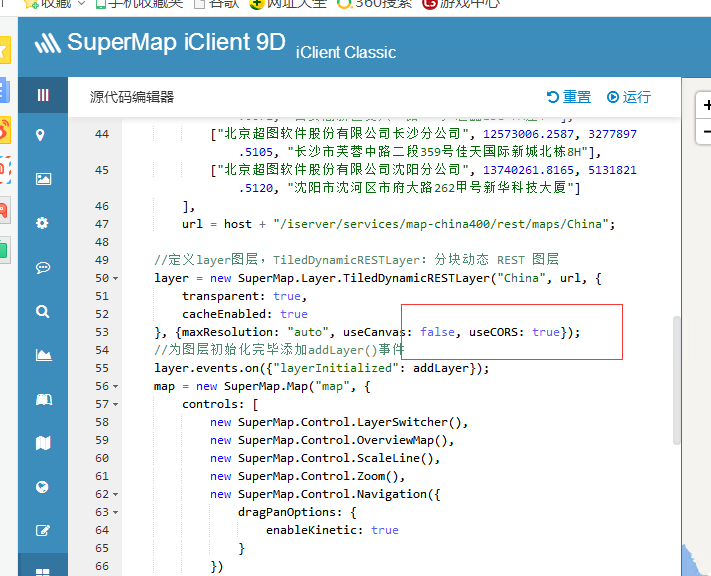Click line number 53 in gutter
This screenshot has width=711, height=576.
pos(102,332)
